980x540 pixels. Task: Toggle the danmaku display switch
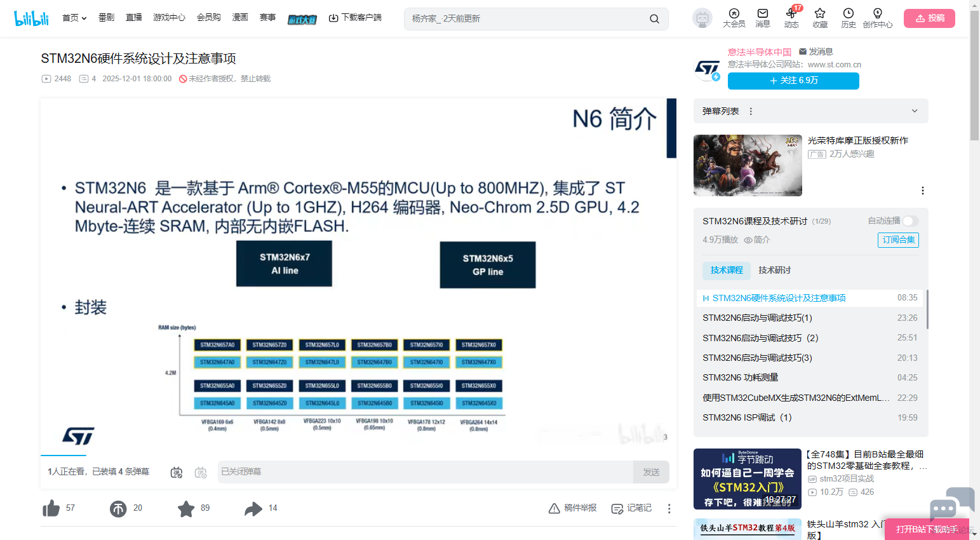(x=177, y=472)
